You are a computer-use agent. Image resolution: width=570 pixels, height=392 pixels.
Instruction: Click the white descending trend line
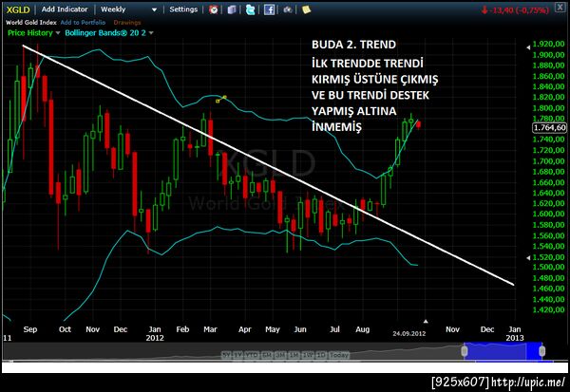268,165
